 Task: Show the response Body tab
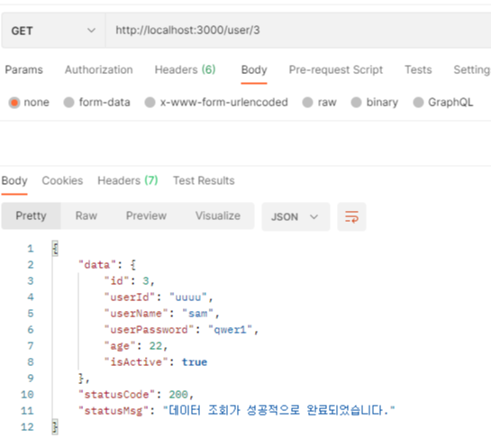[x=14, y=181]
